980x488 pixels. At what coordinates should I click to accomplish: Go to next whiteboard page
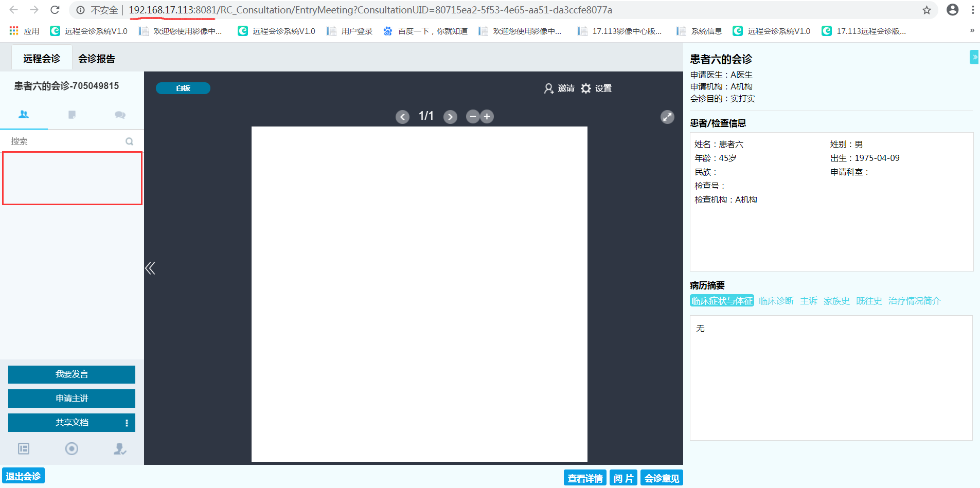[450, 117]
